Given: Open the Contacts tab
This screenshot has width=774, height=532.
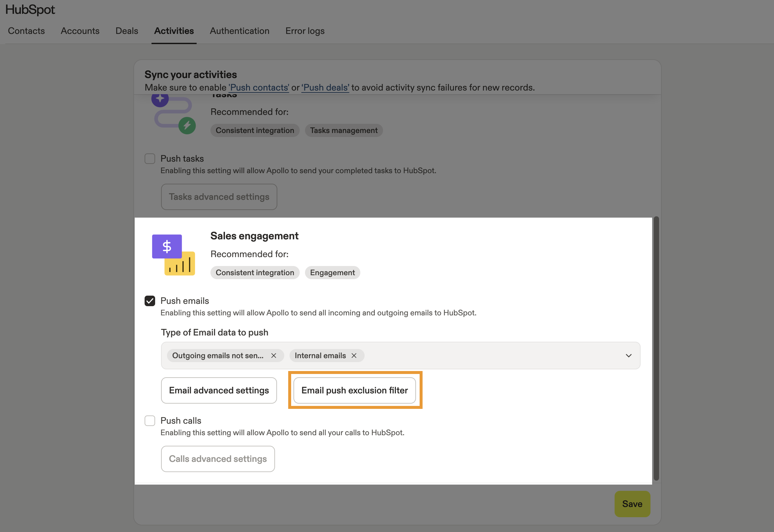Looking at the screenshot, I should [x=26, y=31].
